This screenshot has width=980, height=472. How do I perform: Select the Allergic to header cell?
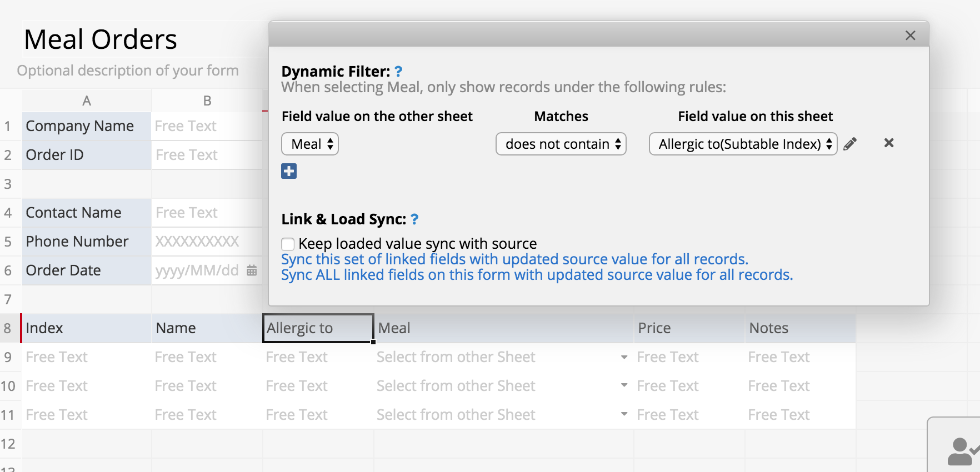318,328
